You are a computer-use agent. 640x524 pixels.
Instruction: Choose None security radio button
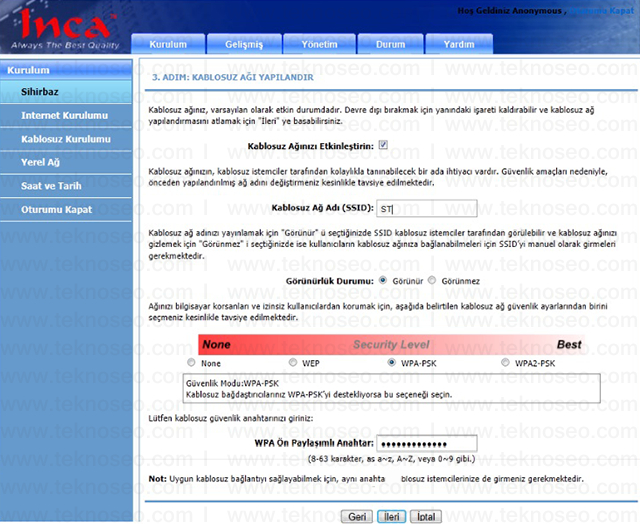pos(191,362)
